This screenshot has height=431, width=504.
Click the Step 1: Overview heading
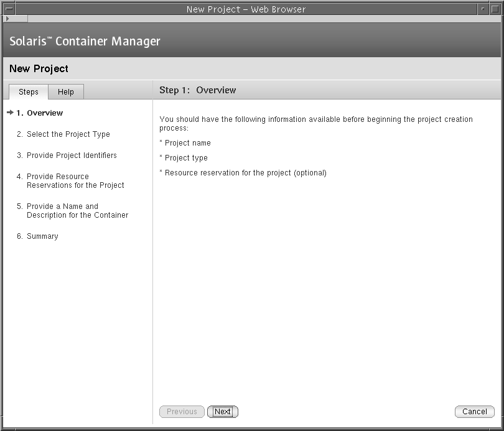[198, 90]
